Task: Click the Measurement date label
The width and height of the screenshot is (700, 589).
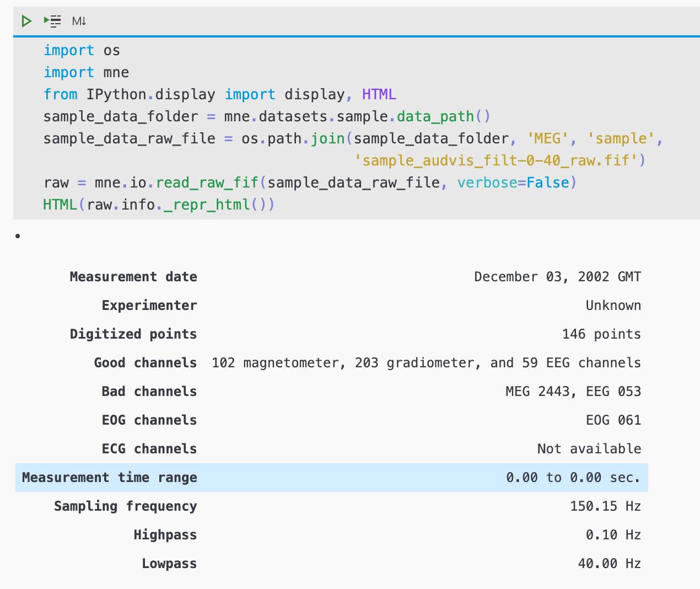Action: [133, 277]
